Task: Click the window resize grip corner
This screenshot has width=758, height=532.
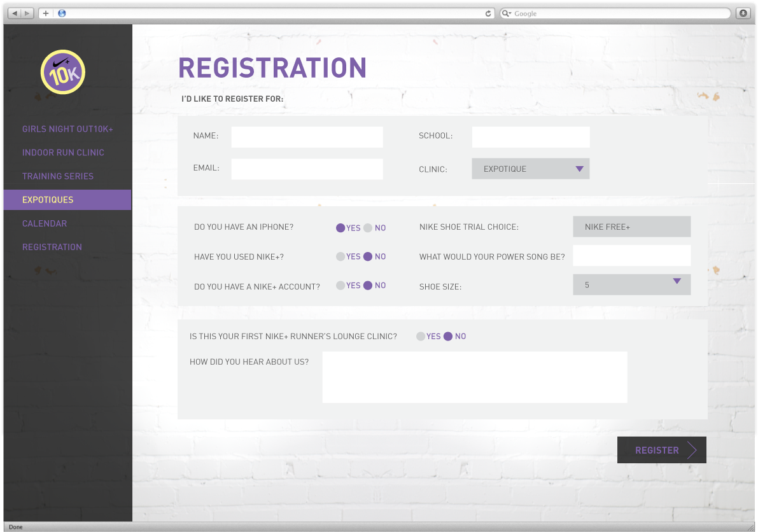Action: pos(750,528)
